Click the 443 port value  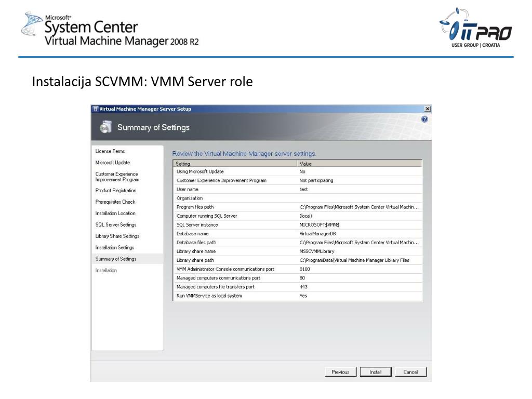[x=303, y=287]
